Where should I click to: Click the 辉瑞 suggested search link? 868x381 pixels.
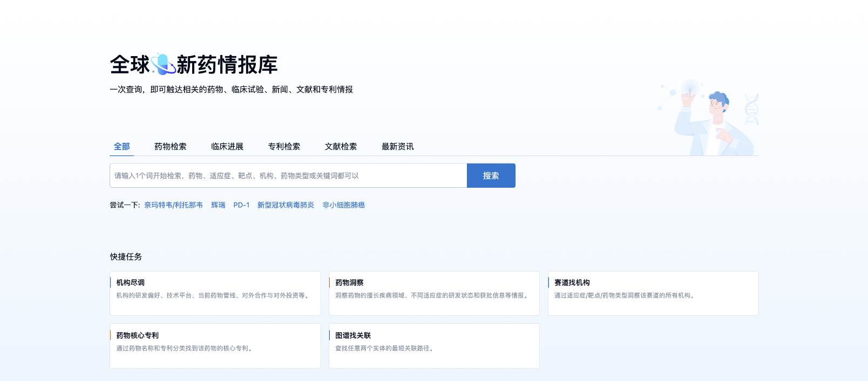click(218, 205)
